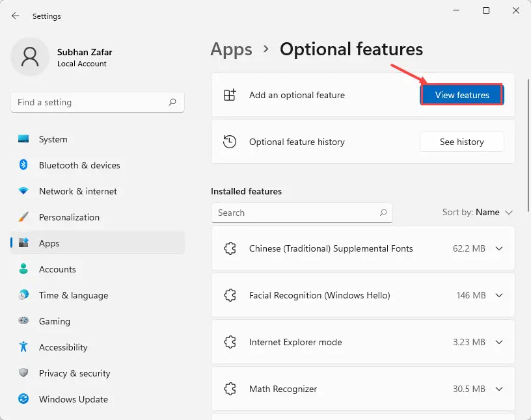Viewport: 531px width, 420px height.
Task: Click the Math Recognizer label
Action: coord(283,389)
